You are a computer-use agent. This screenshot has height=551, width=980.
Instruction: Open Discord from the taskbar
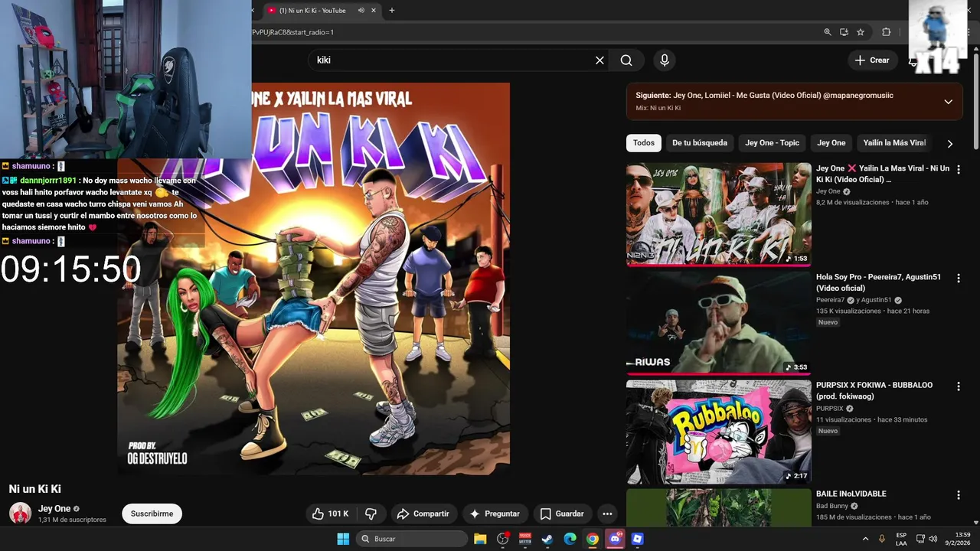pos(615,539)
